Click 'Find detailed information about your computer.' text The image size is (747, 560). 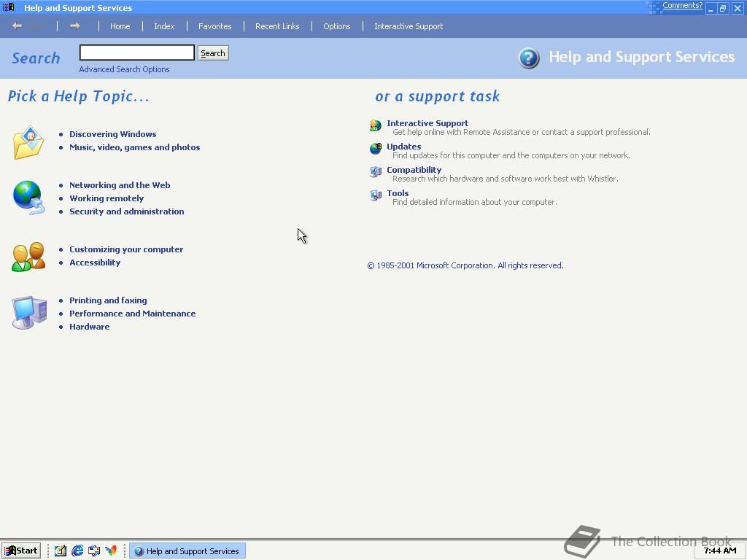coord(474,202)
